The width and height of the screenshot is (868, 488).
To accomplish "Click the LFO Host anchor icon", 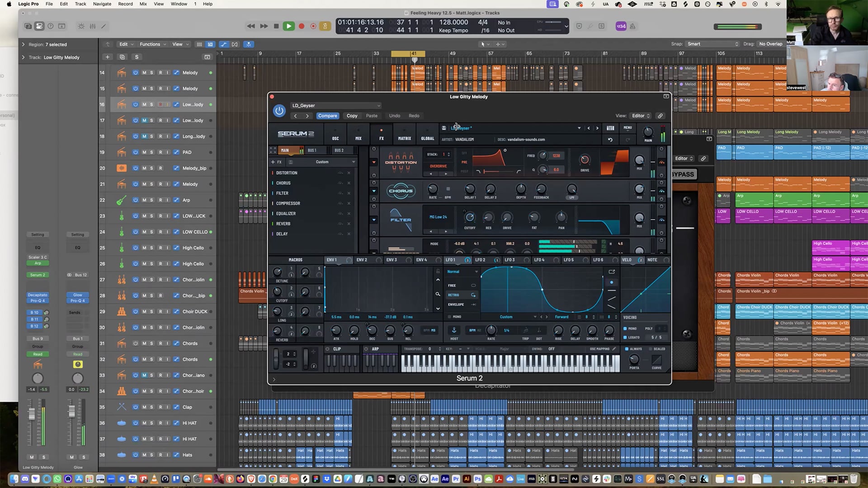I will click(x=454, y=330).
